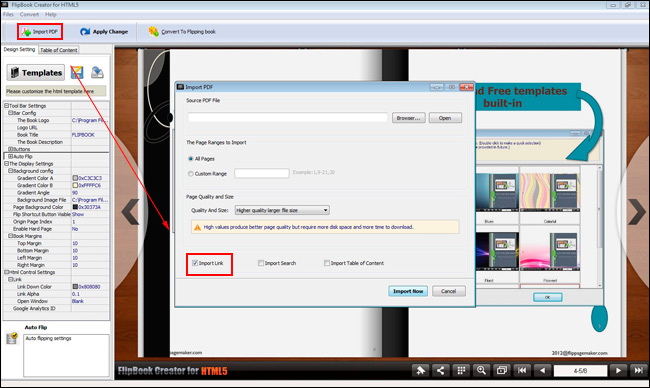Click the Source PDF File path field
This screenshot has width=650, height=388.
coord(288,118)
